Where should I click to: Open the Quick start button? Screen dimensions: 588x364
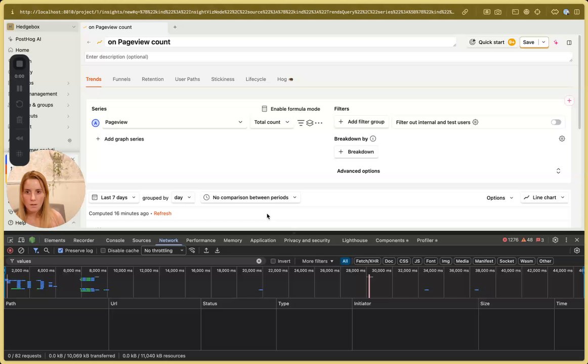pos(492,42)
